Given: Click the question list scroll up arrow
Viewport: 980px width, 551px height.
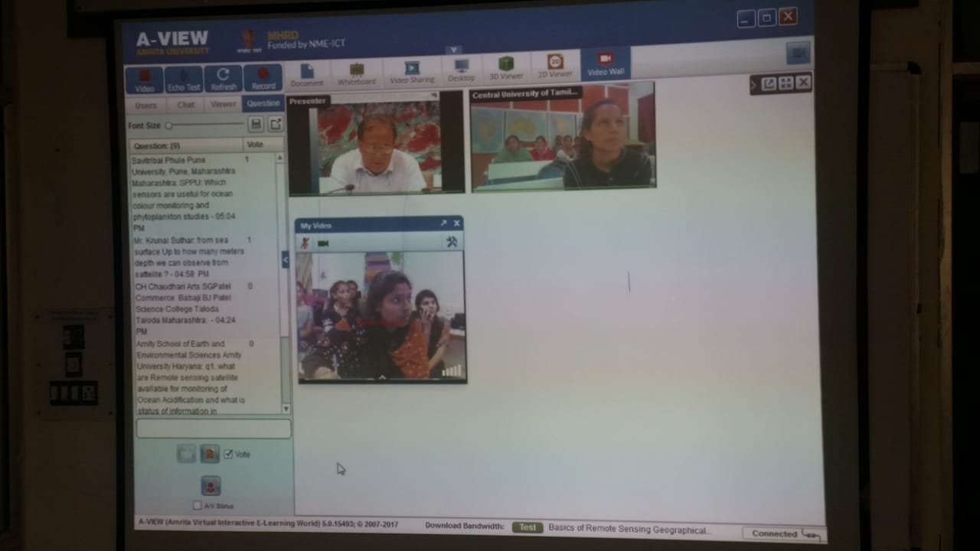Looking at the screenshot, I should pyautogui.click(x=279, y=157).
